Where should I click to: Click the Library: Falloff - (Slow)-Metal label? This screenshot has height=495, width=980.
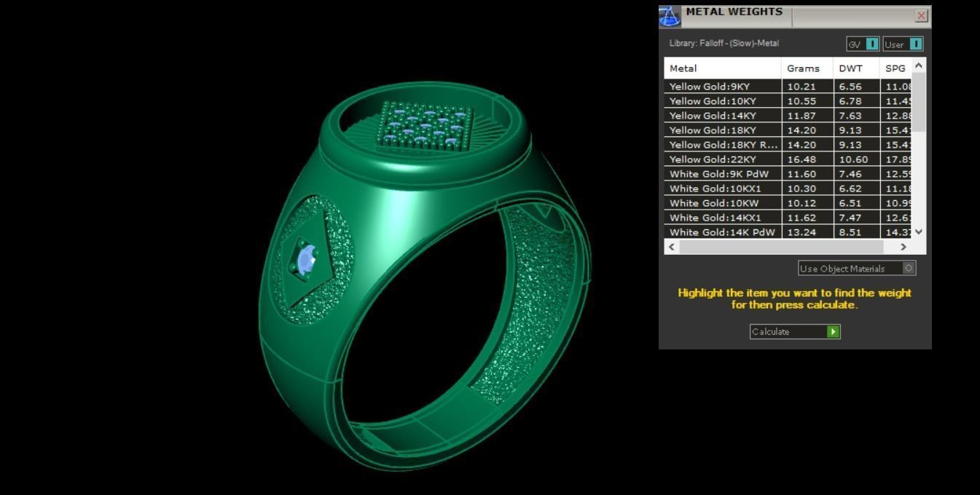(724, 44)
